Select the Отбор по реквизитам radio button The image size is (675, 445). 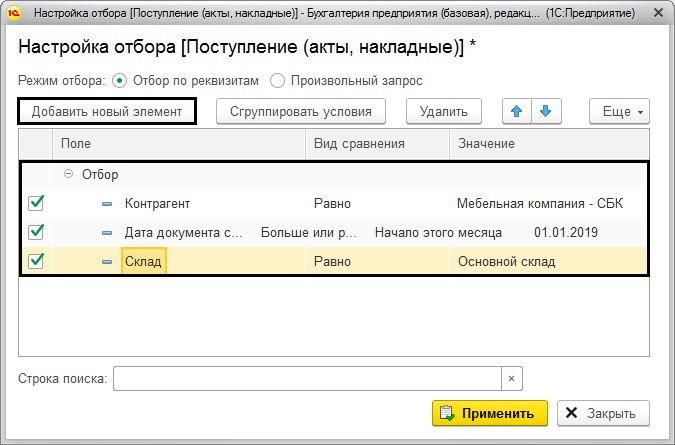click(120, 80)
